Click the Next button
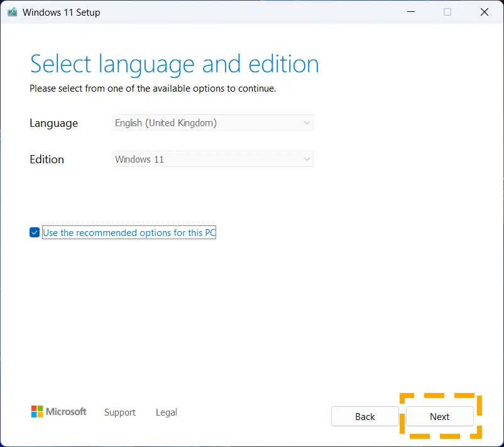This screenshot has width=504, height=447. click(x=439, y=416)
